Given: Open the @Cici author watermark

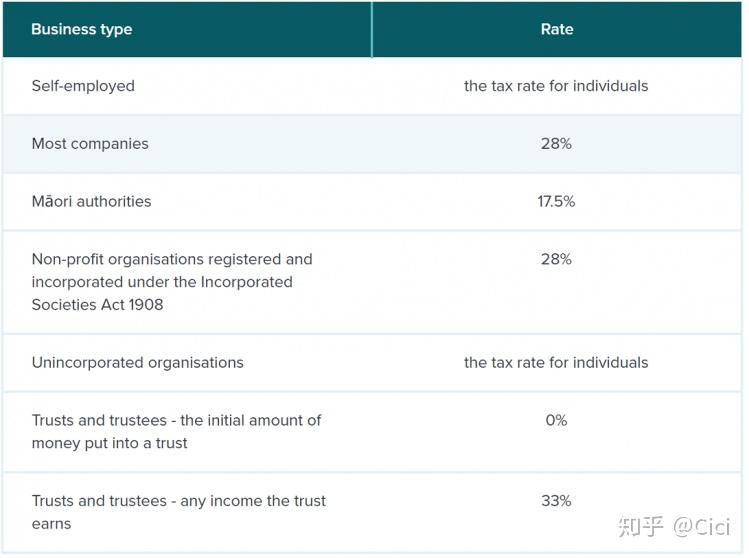Looking at the screenshot, I should click(702, 527).
